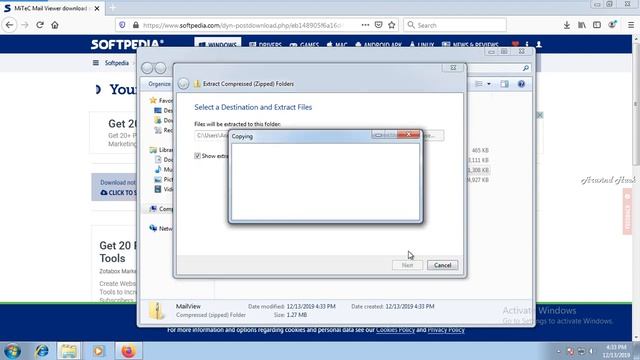
Task: Select Favorites in Explorer navigation pane
Action: tap(161, 100)
